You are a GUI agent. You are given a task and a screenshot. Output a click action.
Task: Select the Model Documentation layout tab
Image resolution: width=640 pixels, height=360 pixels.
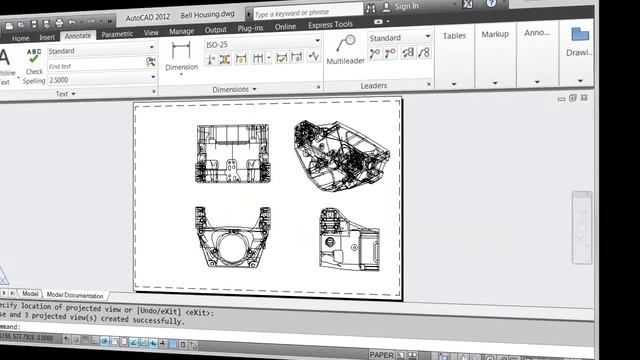75,295
